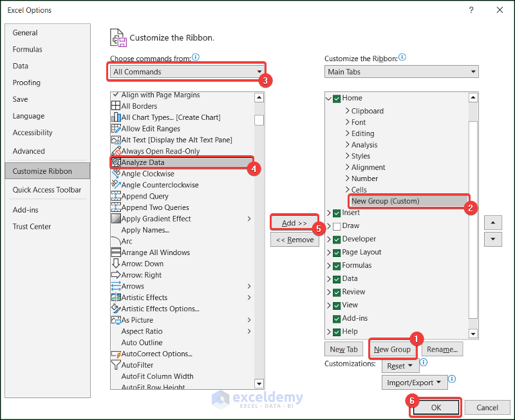Open the Main Tabs dropdown
The image size is (515, 420).
coord(401,72)
